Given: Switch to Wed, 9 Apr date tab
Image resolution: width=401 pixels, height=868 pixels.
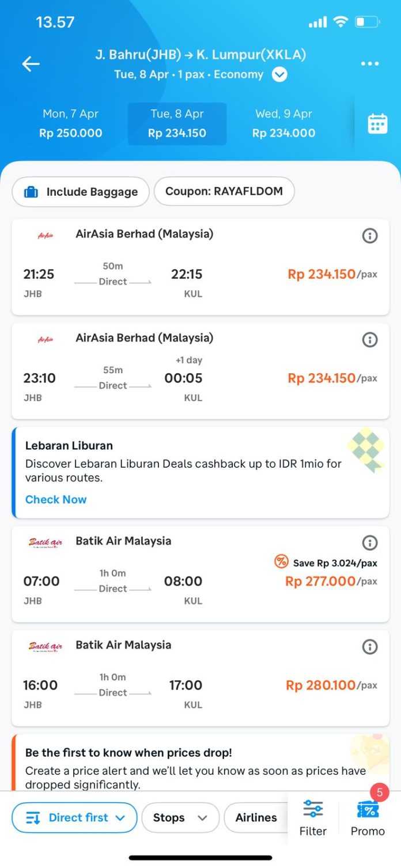Looking at the screenshot, I should pyautogui.click(x=284, y=124).
